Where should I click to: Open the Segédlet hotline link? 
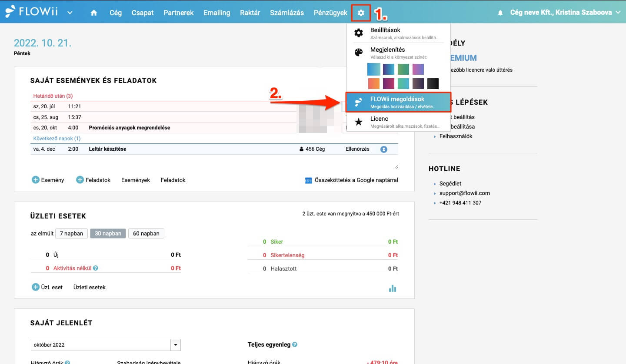click(x=450, y=183)
